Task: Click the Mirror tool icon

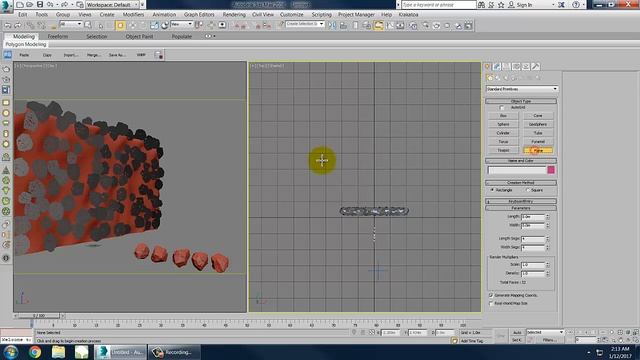Action: click(333, 25)
